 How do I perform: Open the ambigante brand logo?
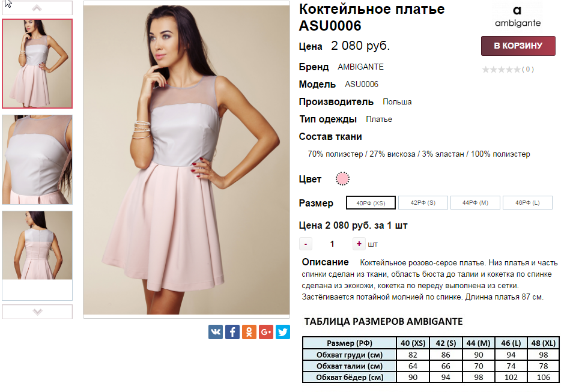click(x=518, y=16)
